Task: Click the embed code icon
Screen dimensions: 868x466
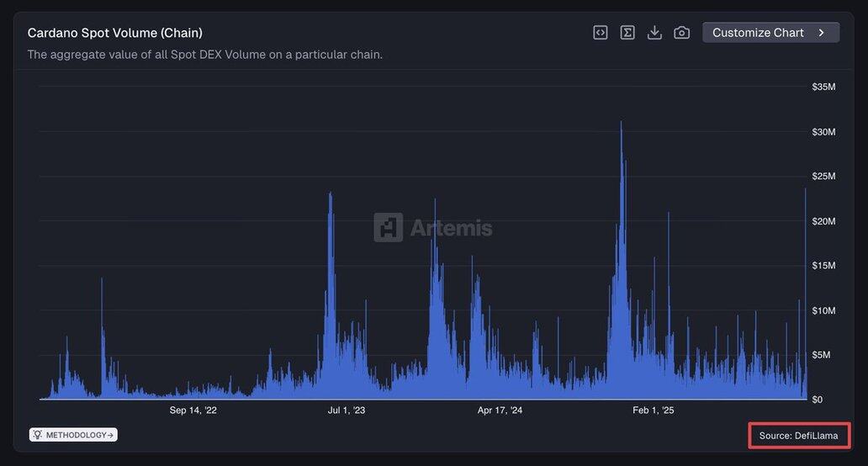Action: [601, 33]
